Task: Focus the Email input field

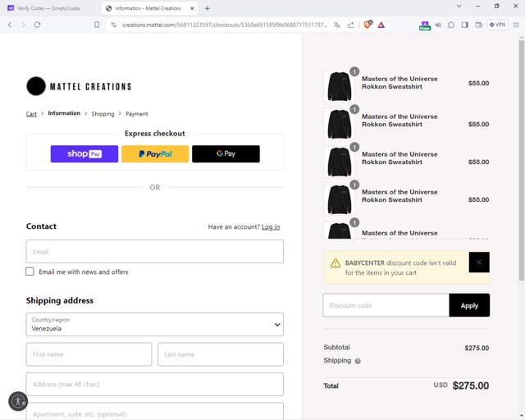Action: 155,252
